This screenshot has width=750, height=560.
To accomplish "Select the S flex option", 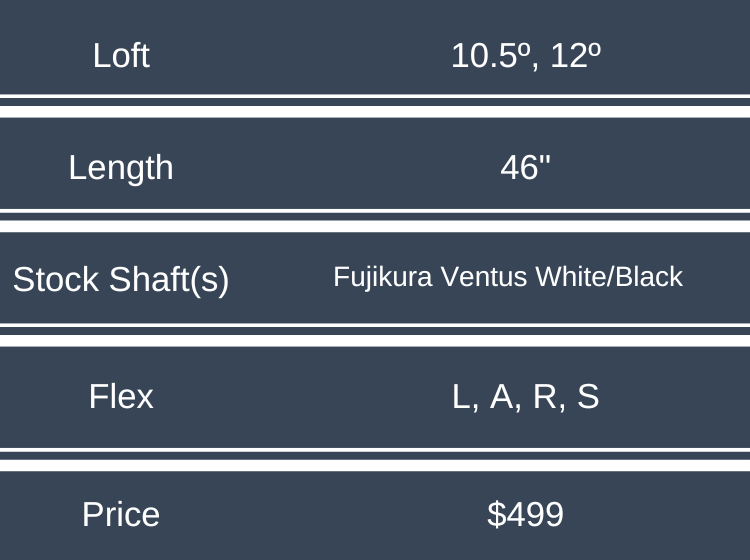I will [x=588, y=397].
